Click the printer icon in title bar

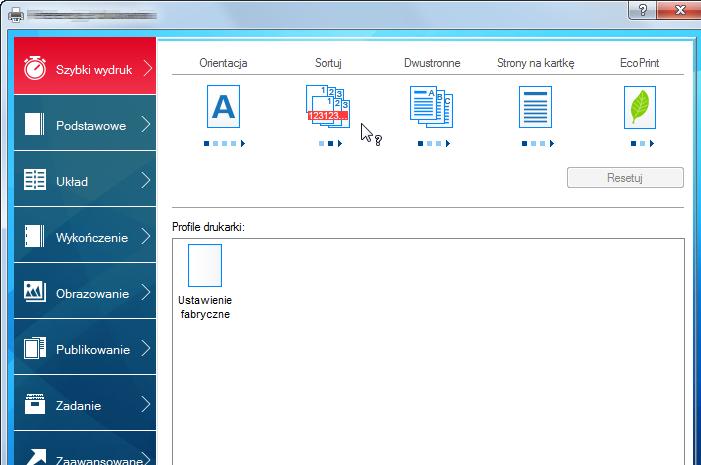(16, 15)
